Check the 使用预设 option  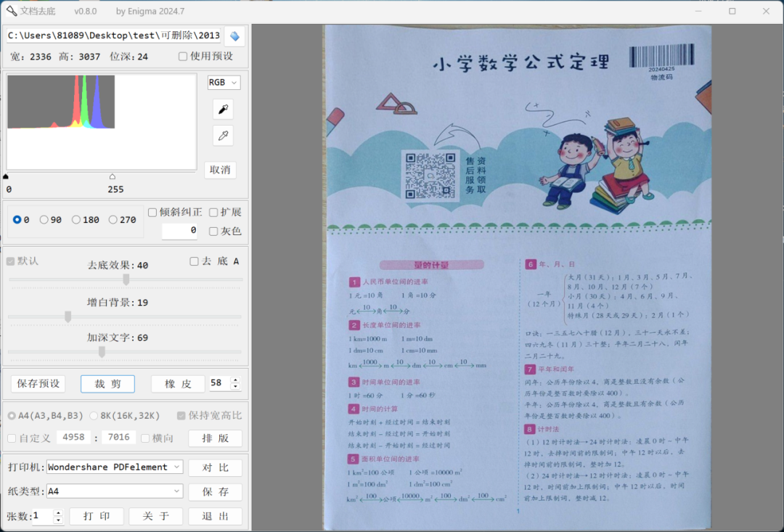(183, 57)
